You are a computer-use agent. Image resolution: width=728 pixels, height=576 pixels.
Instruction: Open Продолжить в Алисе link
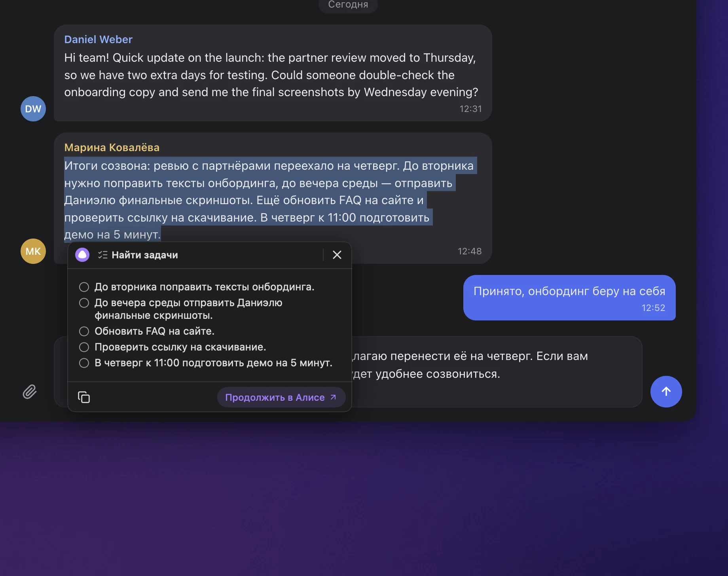[281, 397]
